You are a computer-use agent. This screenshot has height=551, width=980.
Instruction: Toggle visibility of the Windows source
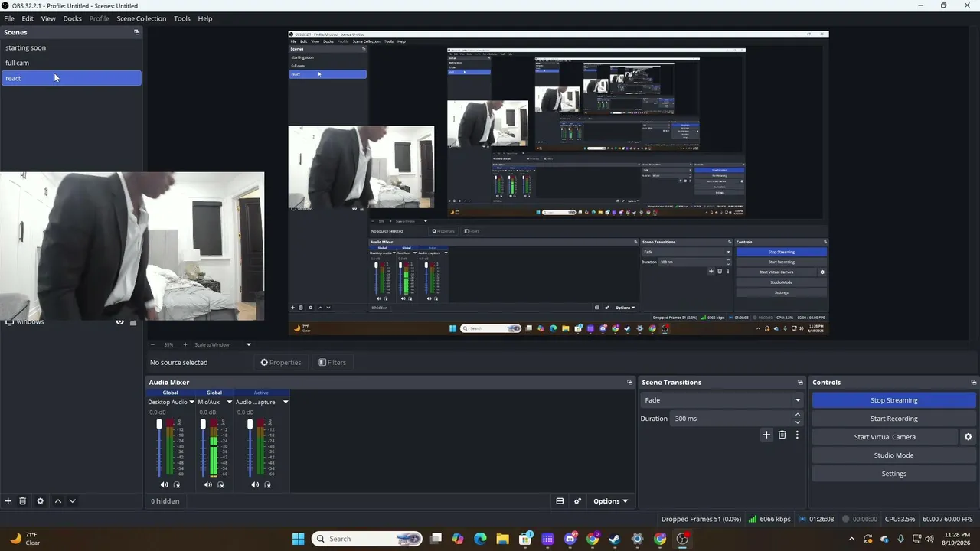[119, 322]
